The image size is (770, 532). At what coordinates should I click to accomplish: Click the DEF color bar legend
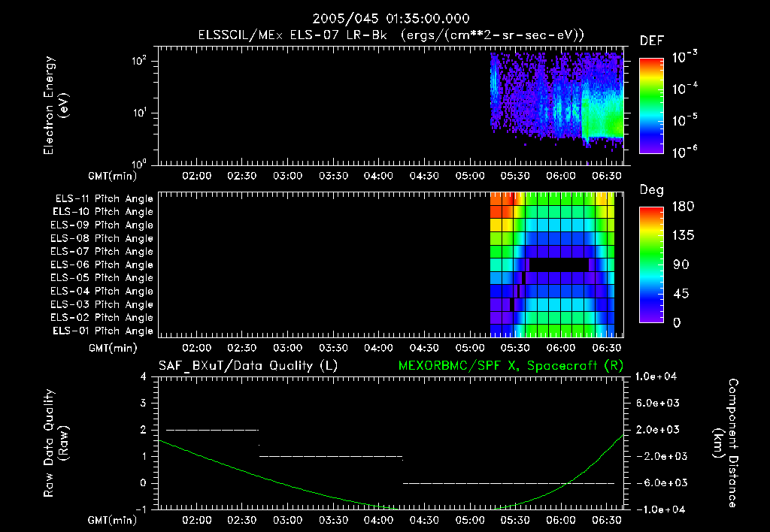point(651,105)
